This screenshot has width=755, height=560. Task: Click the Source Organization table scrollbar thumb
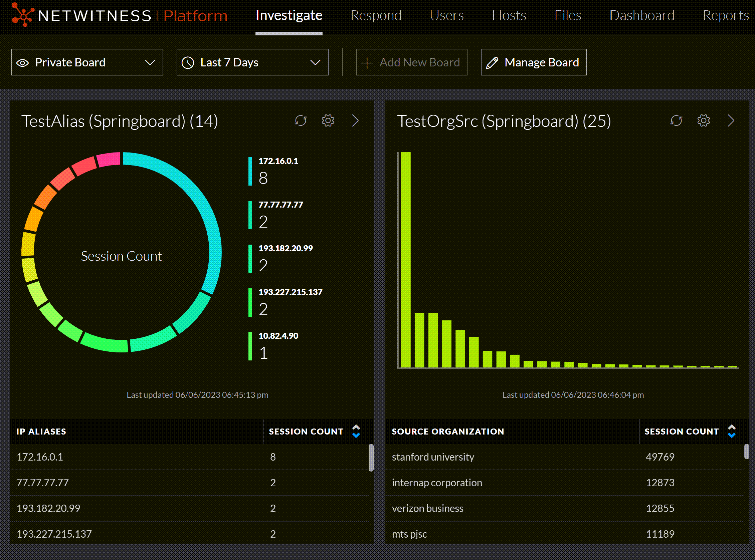tap(747, 452)
